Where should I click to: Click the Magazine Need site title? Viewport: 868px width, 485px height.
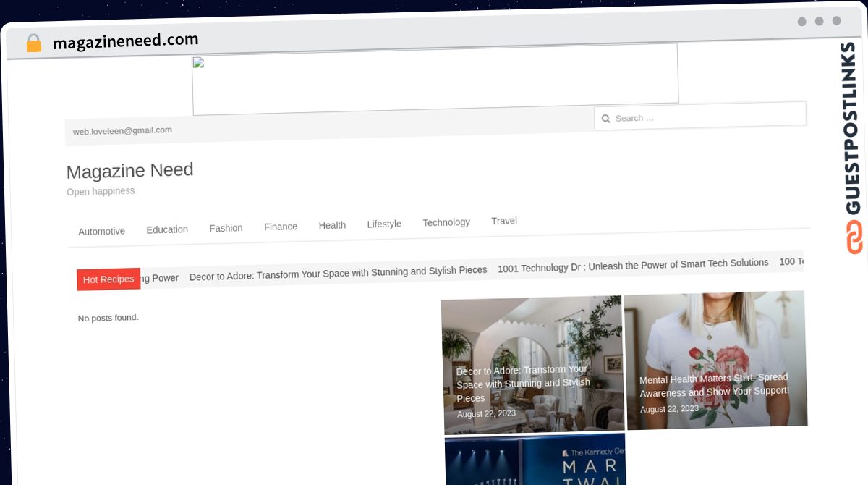(130, 171)
